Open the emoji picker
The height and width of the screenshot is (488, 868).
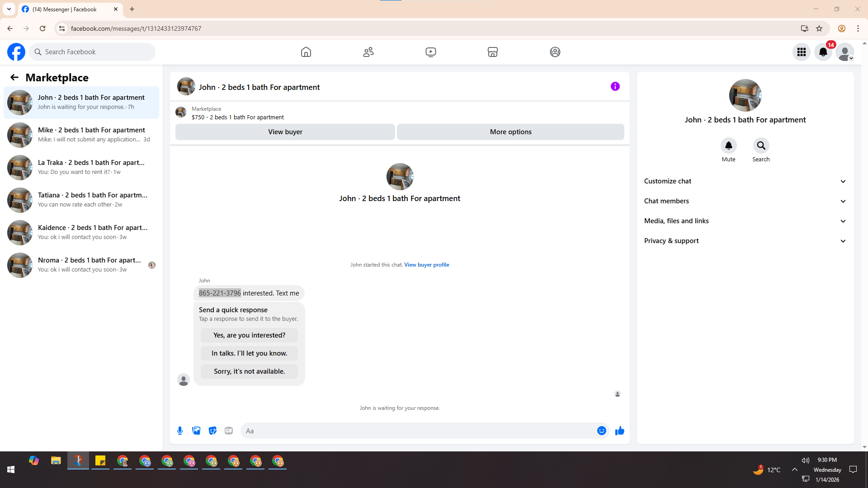click(601, 431)
